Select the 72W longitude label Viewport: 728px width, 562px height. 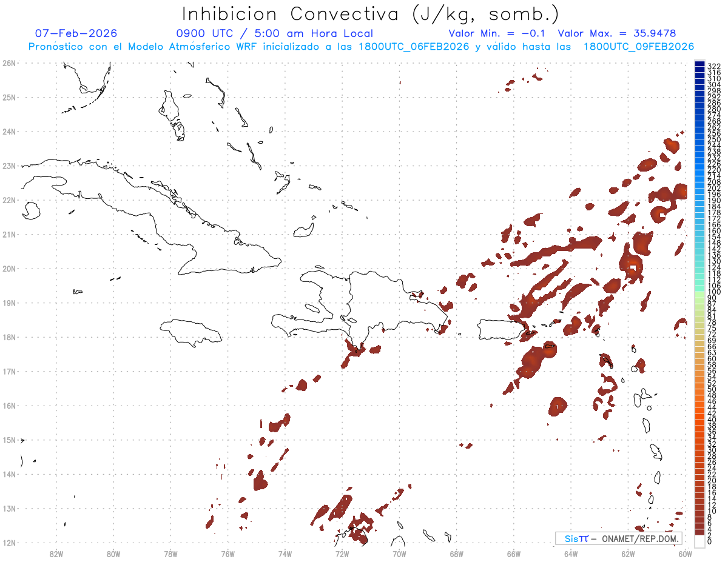[x=342, y=553]
